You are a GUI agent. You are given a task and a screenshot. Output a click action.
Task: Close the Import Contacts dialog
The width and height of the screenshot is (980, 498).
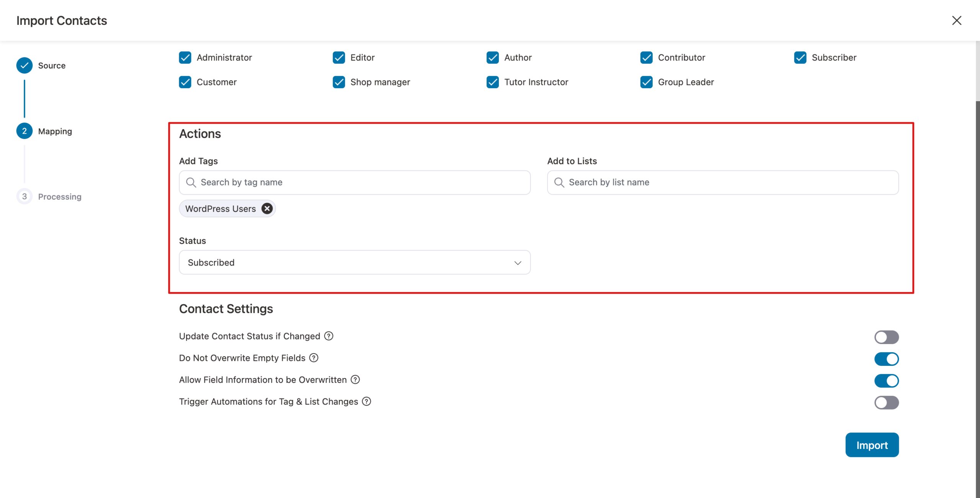(957, 20)
